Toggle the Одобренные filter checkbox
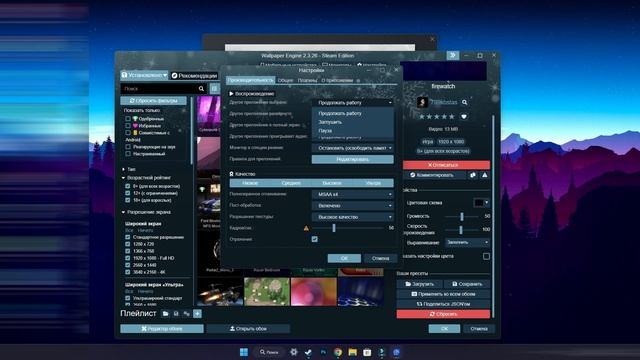The image size is (640, 360). pyautogui.click(x=128, y=119)
